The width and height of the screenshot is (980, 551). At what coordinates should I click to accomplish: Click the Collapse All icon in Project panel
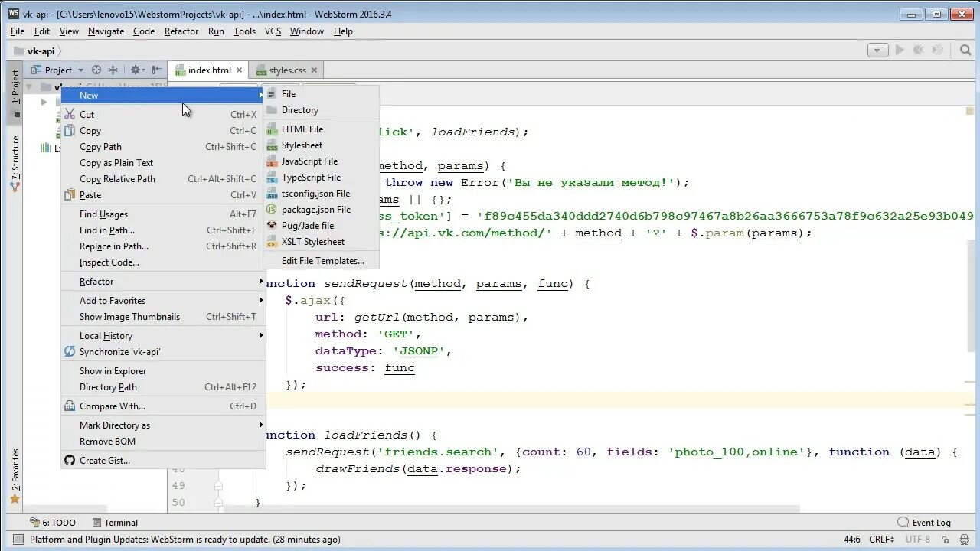[x=113, y=70]
